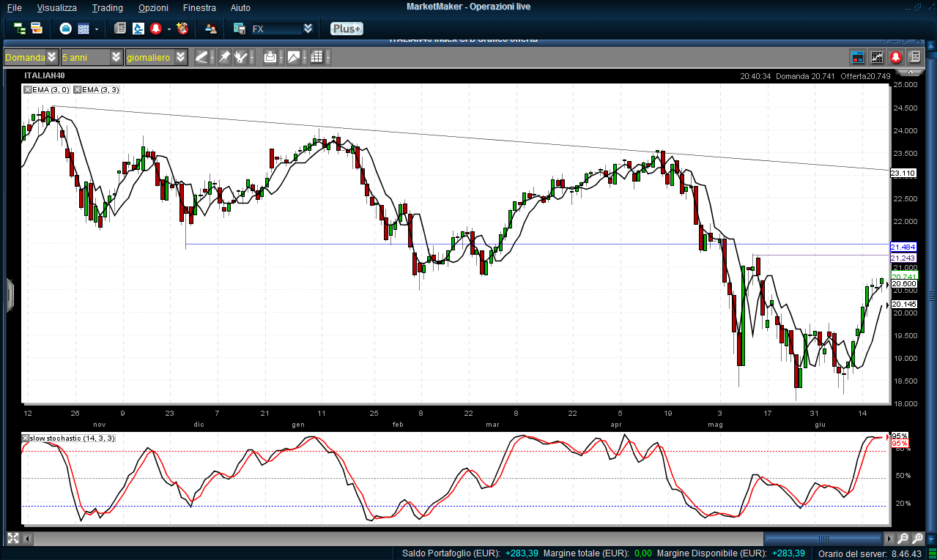Click the chart icon at top-right of chart panel

coord(877,57)
